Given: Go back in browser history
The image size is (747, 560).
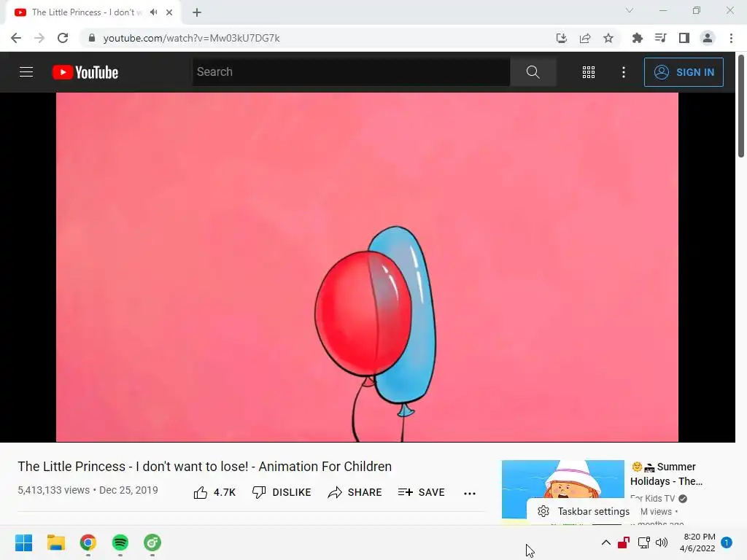Looking at the screenshot, I should point(16,38).
